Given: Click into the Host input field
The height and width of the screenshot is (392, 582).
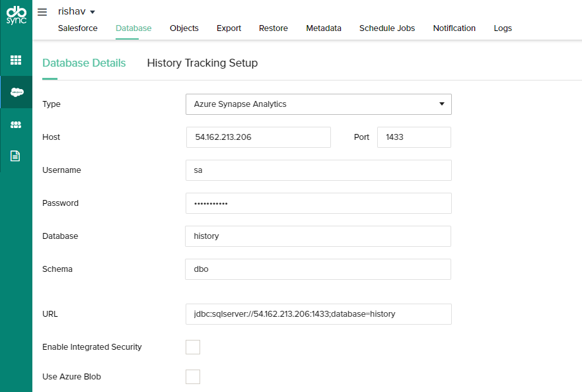Looking at the screenshot, I should (258, 137).
